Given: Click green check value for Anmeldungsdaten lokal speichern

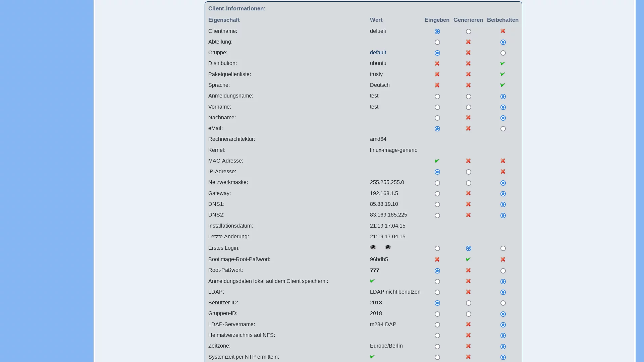Looking at the screenshot, I should (372, 281).
